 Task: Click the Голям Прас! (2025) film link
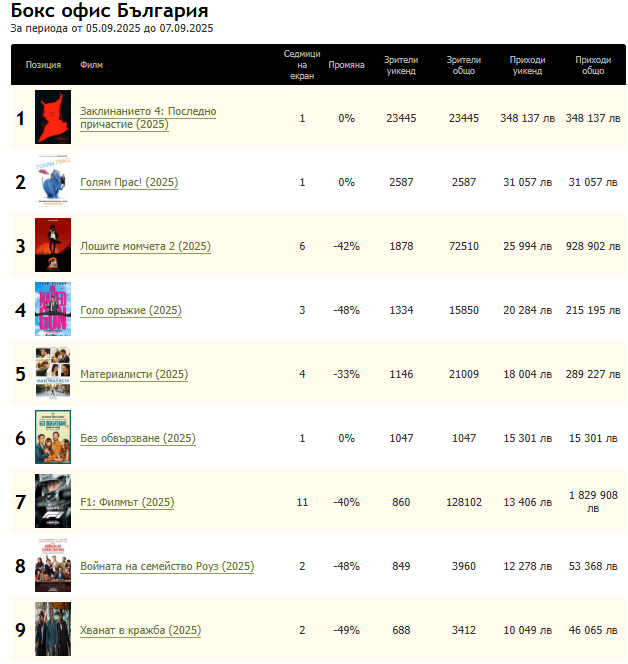pos(129,182)
